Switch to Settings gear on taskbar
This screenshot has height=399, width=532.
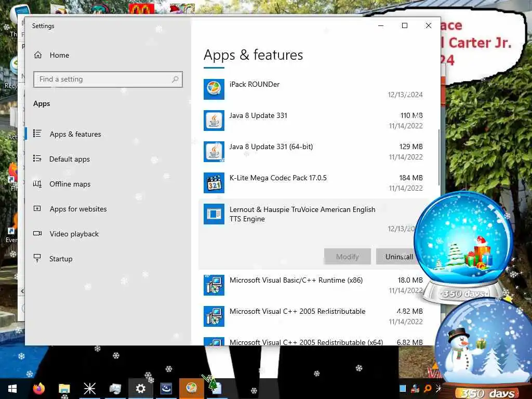pos(140,389)
